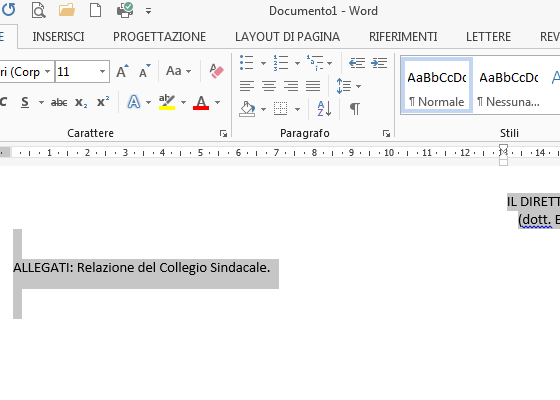Click the underlined word 'dott.'
560x400 pixels.
(x=537, y=220)
